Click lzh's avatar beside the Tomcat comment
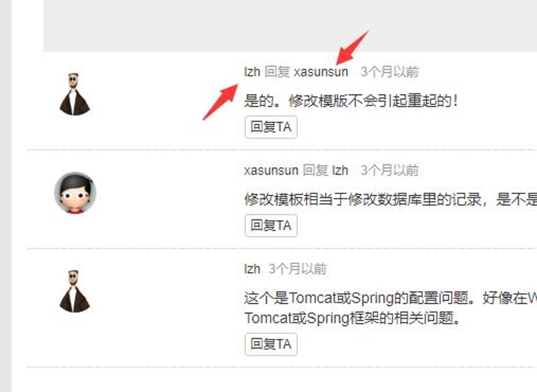Screen dimensions: 537x392 75,291
